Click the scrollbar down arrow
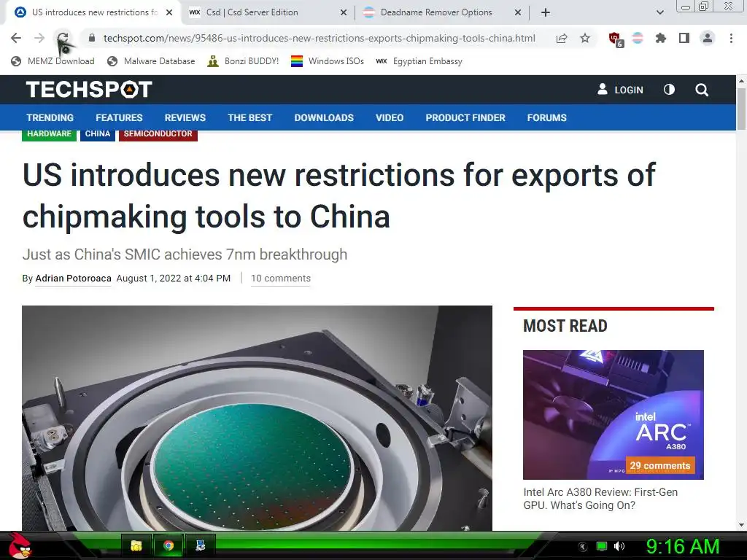The width and height of the screenshot is (747, 560). [741, 525]
